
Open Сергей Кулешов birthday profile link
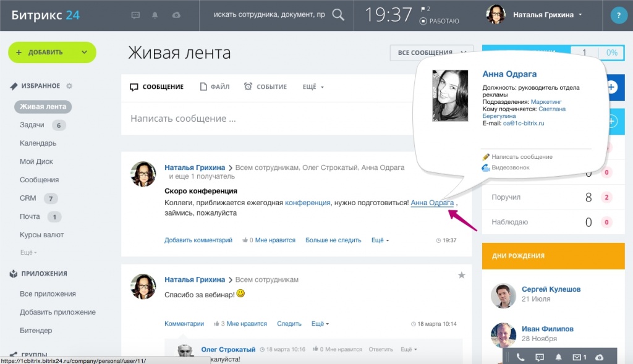tap(551, 289)
